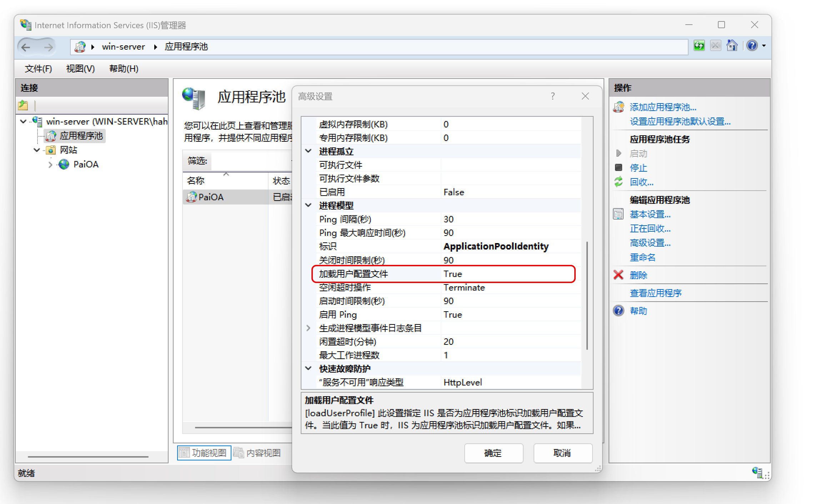Image resolution: width=825 pixels, height=504 pixels.
Task: Click the stop application pool icon
Action: [x=619, y=167]
